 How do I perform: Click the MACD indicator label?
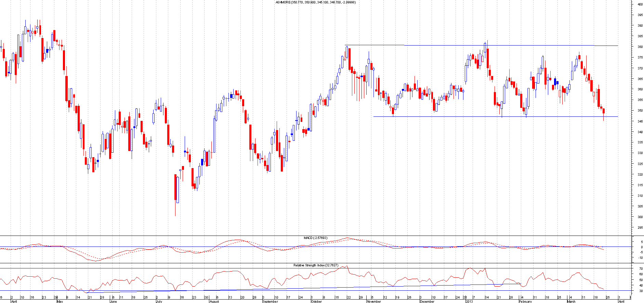pos(315,238)
